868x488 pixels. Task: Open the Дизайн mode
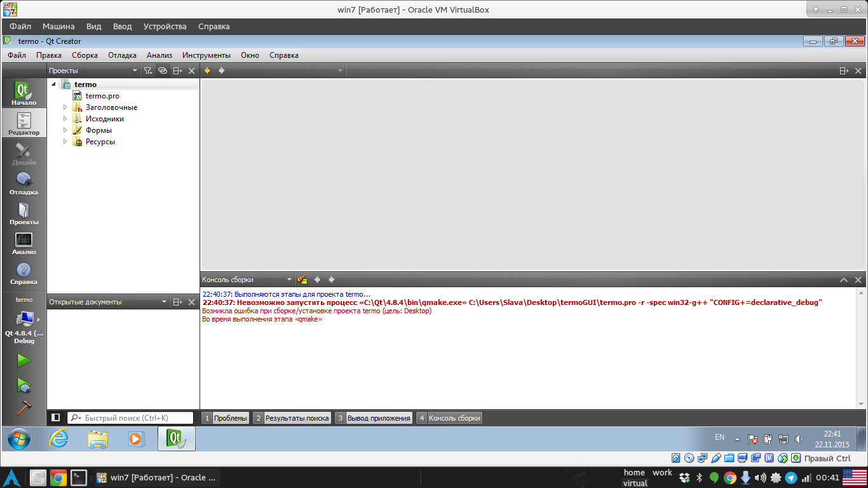pos(24,153)
